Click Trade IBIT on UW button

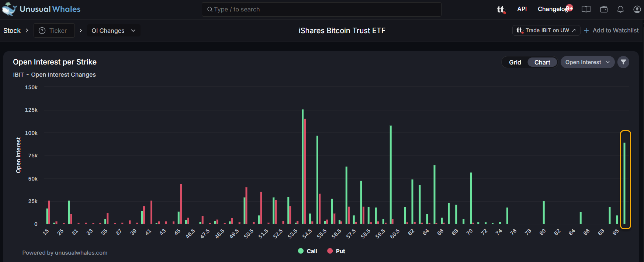(x=546, y=30)
